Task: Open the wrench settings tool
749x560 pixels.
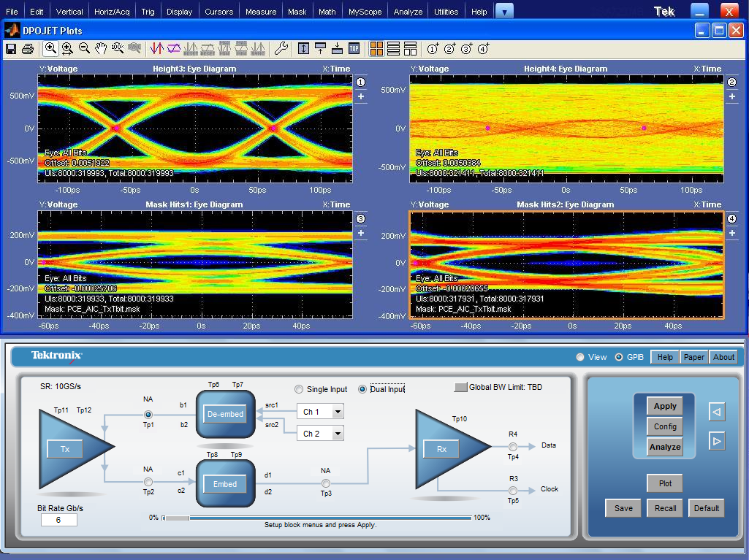Action: click(x=281, y=49)
